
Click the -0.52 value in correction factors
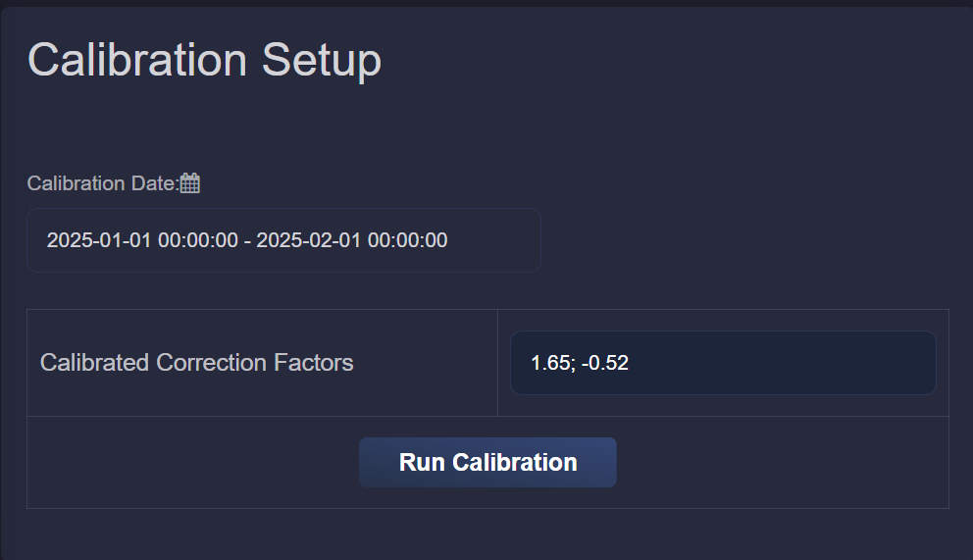click(x=605, y=363)
